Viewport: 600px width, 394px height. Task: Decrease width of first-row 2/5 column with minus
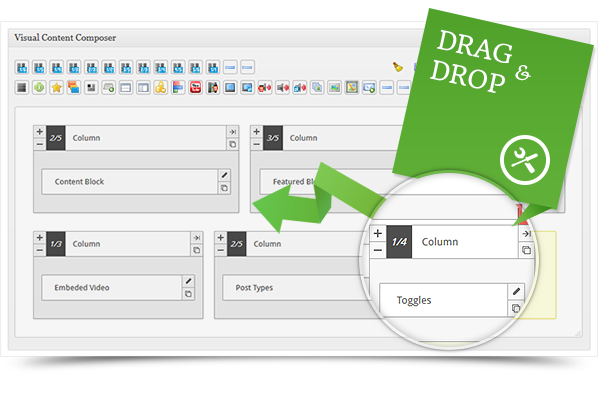pos(39,144)
